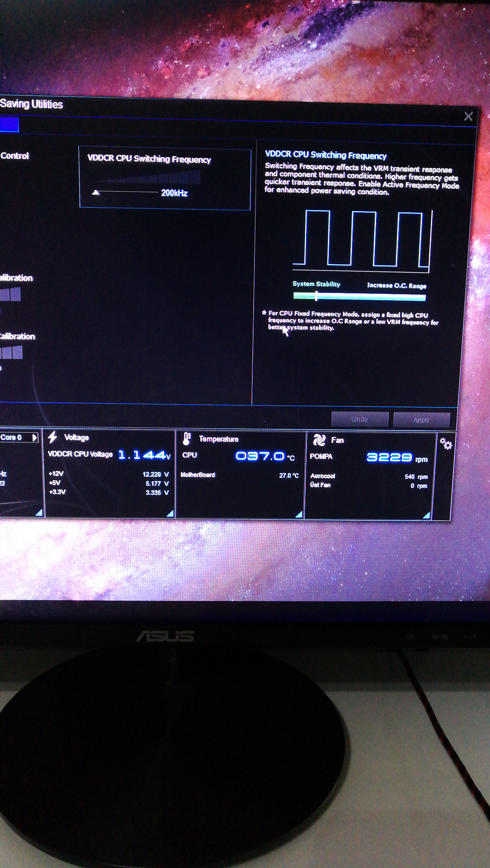Screen dimensions: 490x868
Task: Click the +12V value 12.229 V
Action: pyautogui.click(x=155, y=474)
